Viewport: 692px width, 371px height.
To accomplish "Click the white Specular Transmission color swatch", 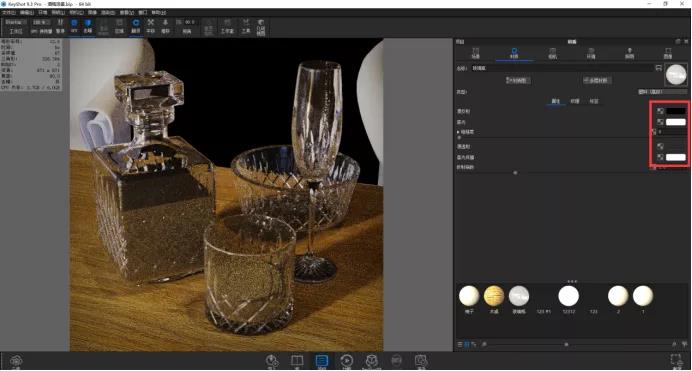I will tap(676, 157).
